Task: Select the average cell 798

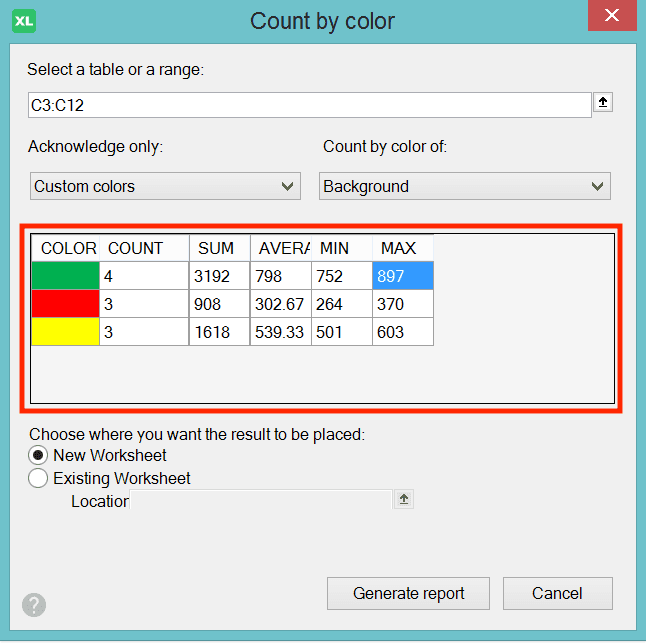Action: coord(281,276)
